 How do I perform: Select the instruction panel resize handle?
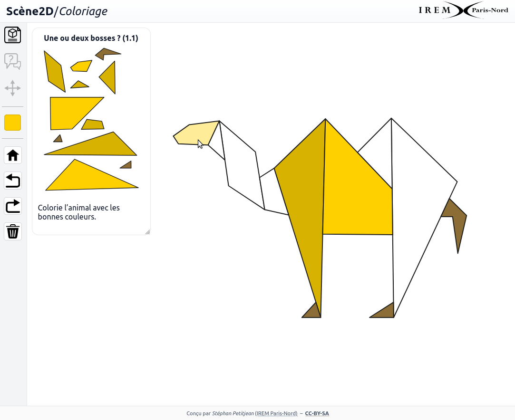pos(147,232)
